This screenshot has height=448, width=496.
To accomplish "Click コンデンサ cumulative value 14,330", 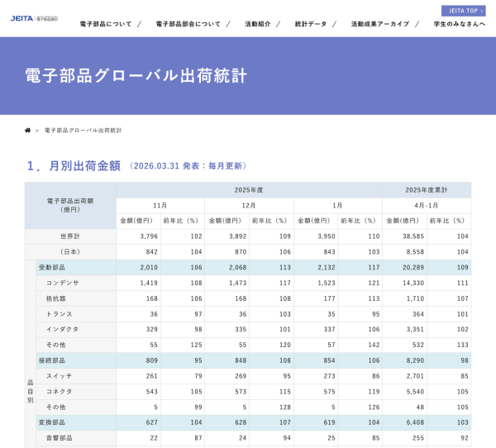I will click(413, 283).
